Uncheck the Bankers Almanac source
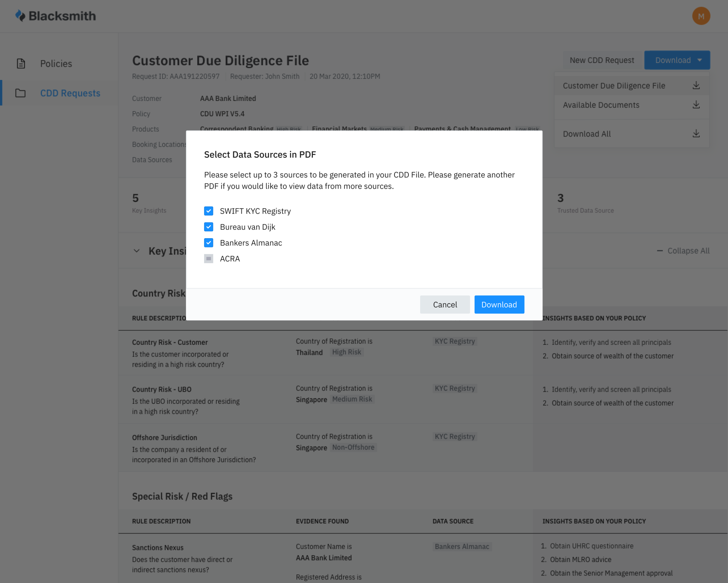This screenshot has width=728, height=583. (209, 243)
